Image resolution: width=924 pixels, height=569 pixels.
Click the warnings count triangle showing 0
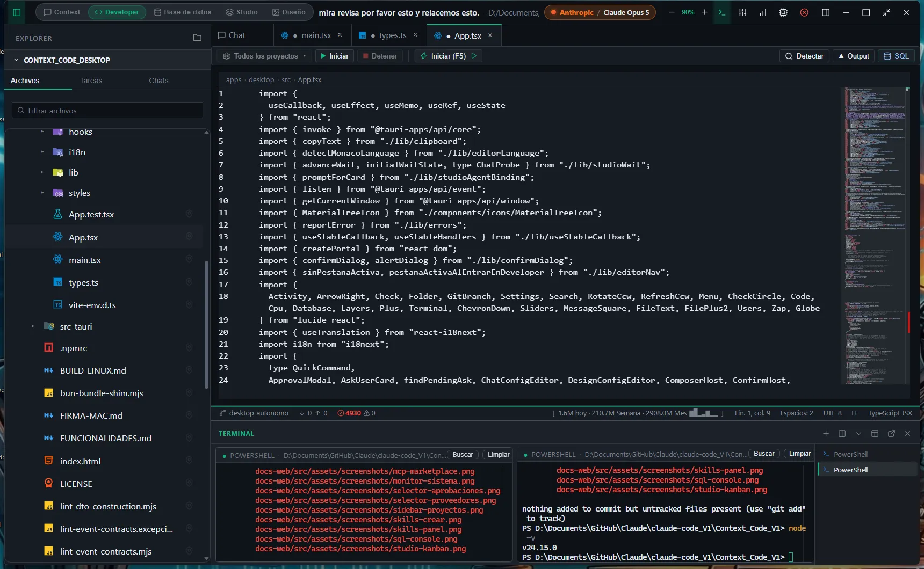click(x=370, y=413)
